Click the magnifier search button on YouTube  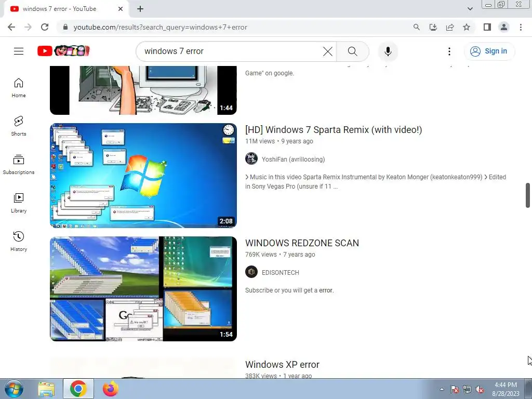(353, 51)
